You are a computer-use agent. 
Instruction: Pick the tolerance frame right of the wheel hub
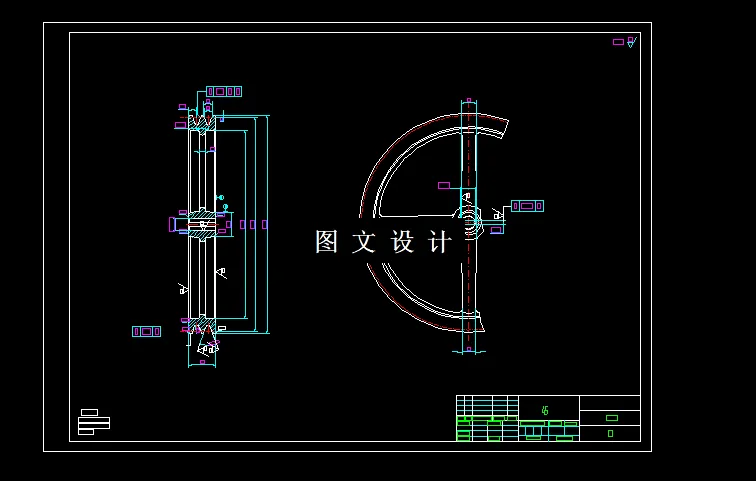point(527,206)
